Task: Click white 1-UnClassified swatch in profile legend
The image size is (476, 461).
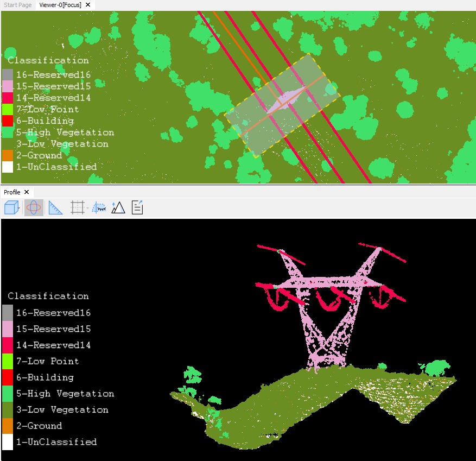Action: 8,442
